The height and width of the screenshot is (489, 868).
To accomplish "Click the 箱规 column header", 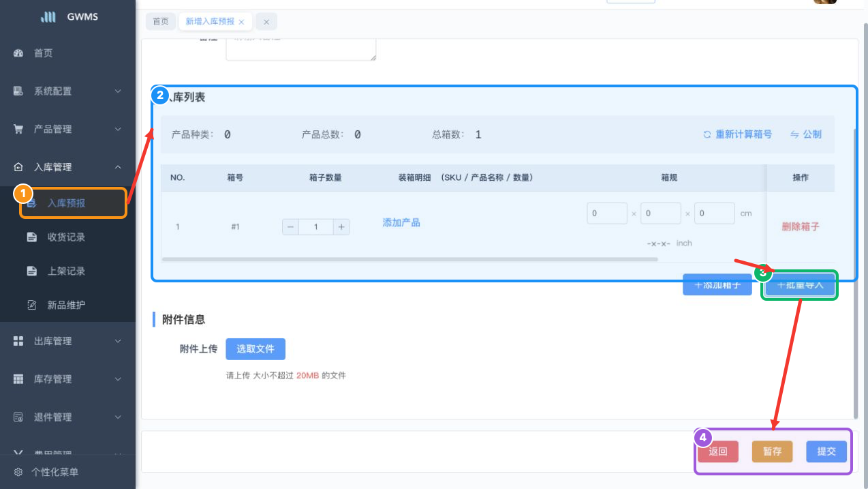I will [669, 177].
